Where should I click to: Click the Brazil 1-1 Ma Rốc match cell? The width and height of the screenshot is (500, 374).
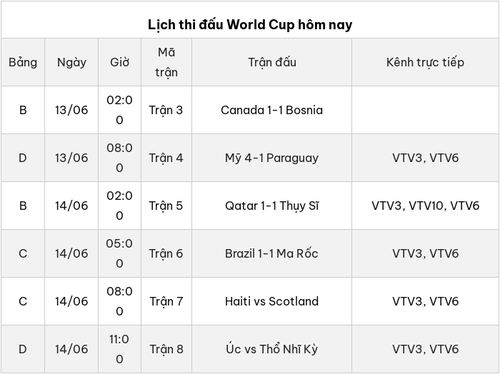click(x=272, y=254)
